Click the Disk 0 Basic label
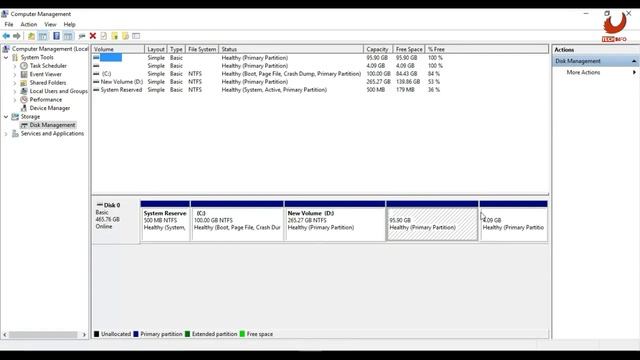Image resolution: width=640 pixels, height=360 pixels. (116, 222)
